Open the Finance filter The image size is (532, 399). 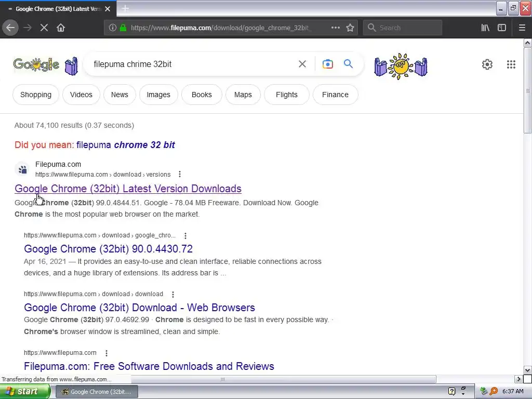(x=335, y=95)
